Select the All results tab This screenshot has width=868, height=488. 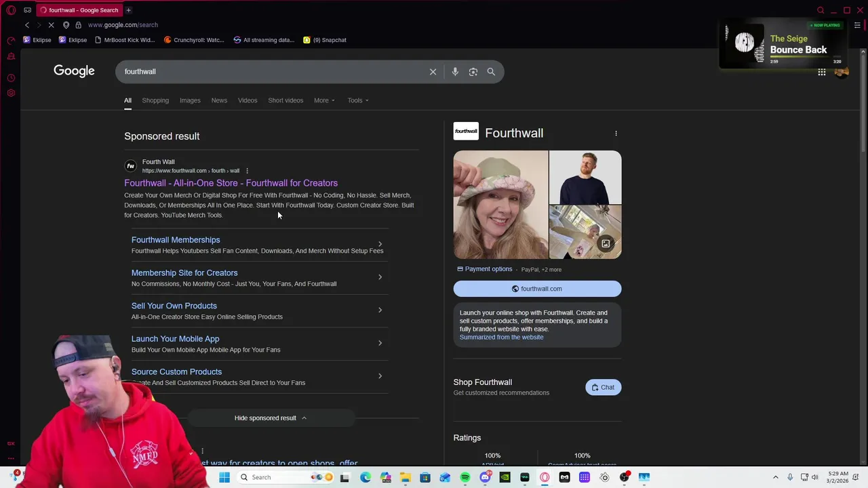pos(127,100)
